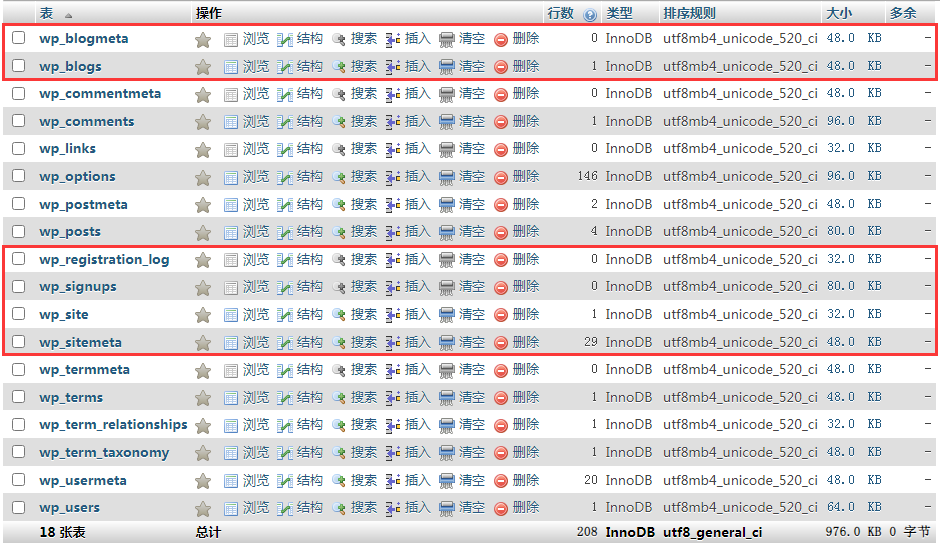Mark wp_users as favorite with star
This screenshot has width=940, height=545.
(x=203, y=508)
